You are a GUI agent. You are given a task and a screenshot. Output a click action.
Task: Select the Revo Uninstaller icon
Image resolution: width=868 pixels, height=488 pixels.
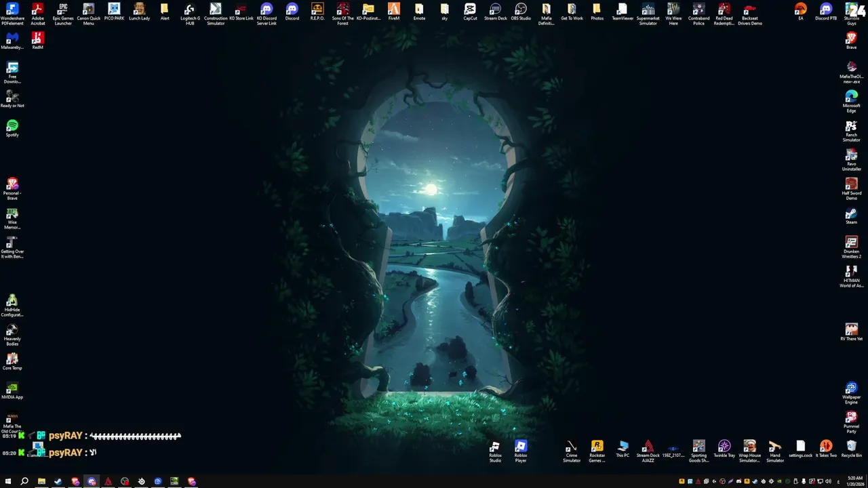(851, 160)
